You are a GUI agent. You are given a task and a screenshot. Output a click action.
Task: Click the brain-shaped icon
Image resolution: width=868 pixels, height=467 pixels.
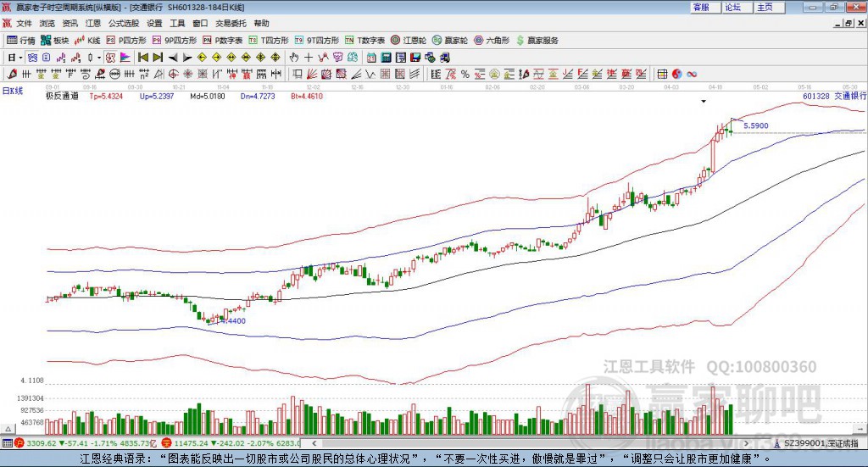click(x=353, y=58)
